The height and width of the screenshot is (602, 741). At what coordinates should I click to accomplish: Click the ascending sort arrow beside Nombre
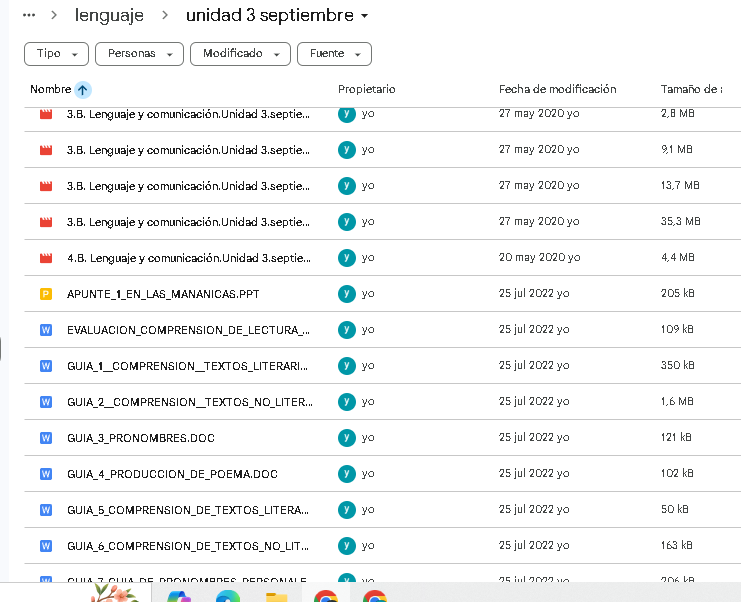point(83,89)
